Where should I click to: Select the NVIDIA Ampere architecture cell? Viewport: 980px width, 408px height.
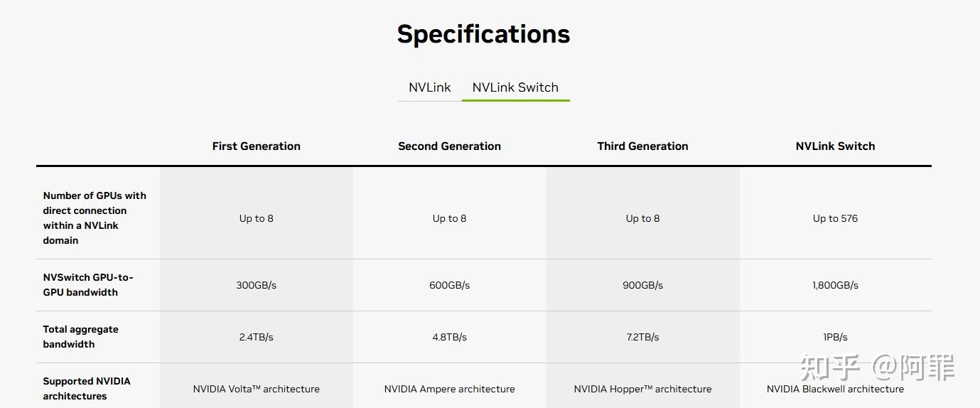click(x=449, y=389)
